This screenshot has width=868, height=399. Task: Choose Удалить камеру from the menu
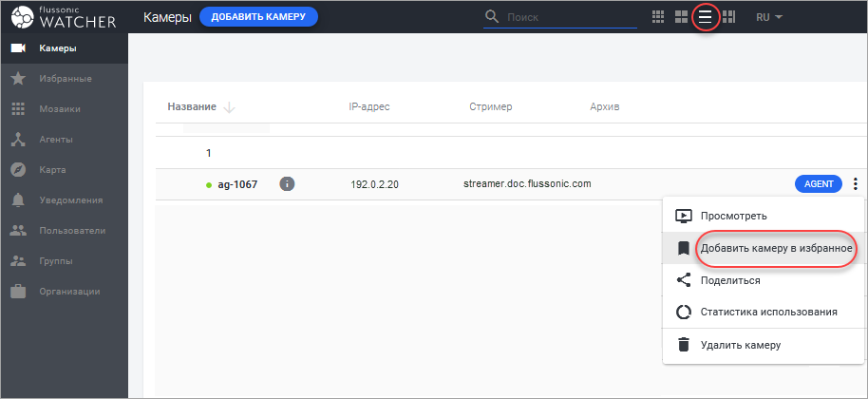click(740, 345)
